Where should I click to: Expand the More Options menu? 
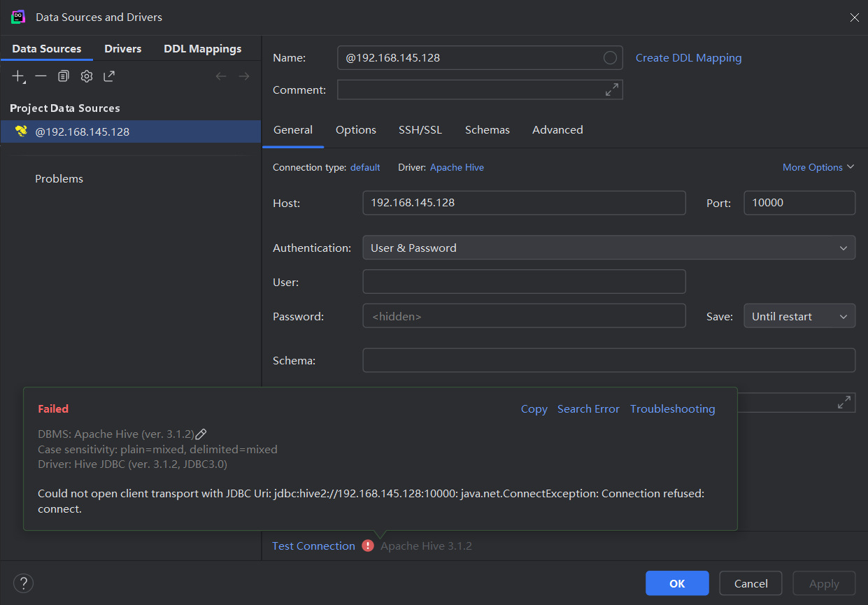818,167
